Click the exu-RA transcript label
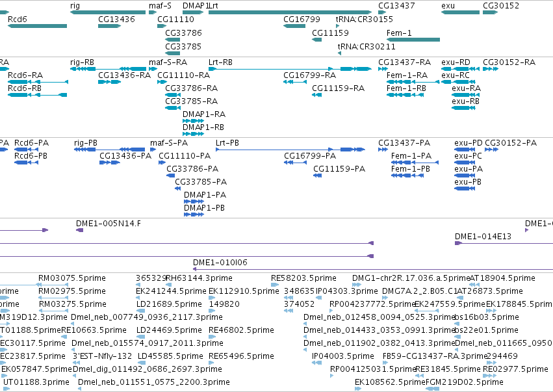Screen dimensions: 553x392 (x=466, y=88)
